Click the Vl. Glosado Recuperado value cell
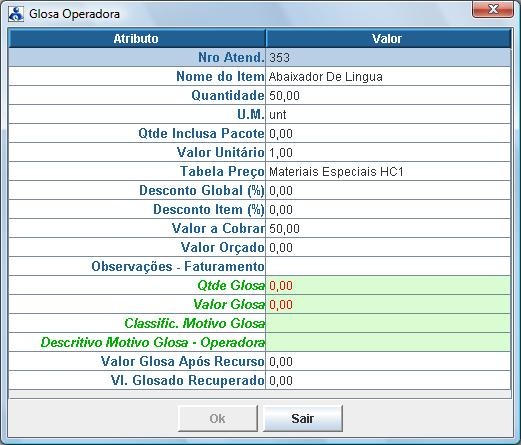The height and width of the screenshot is (445, 521). [x=388, y=380]
